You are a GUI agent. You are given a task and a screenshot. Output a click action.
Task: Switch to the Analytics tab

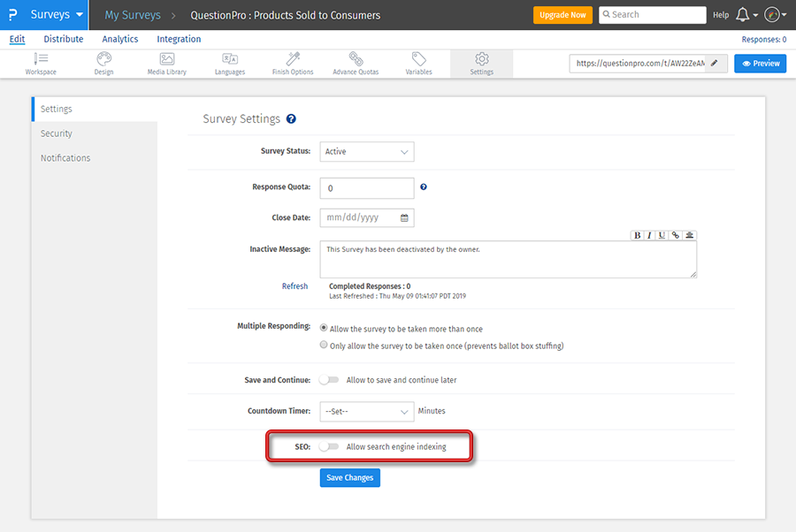(x=120, y=39)
